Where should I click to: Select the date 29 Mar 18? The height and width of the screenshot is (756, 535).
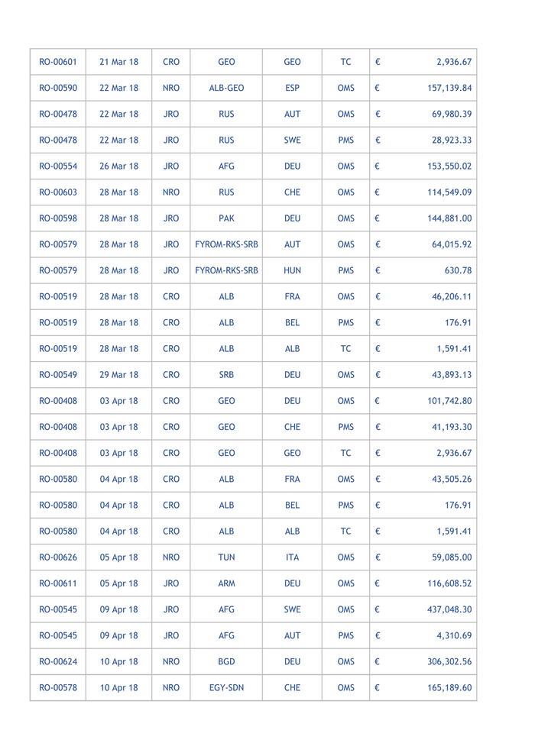pos(119,374)
